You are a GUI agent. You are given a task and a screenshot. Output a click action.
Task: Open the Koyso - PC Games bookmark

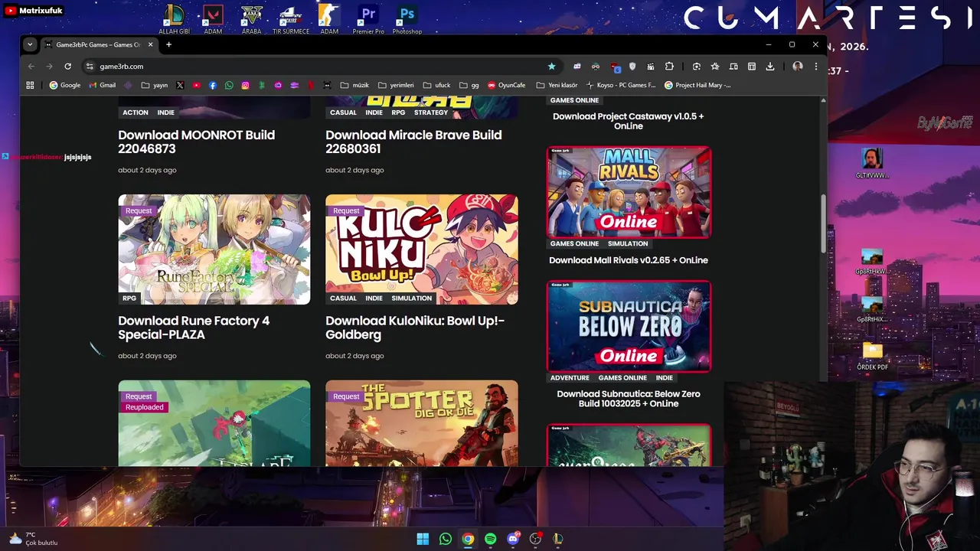point(621,85)
